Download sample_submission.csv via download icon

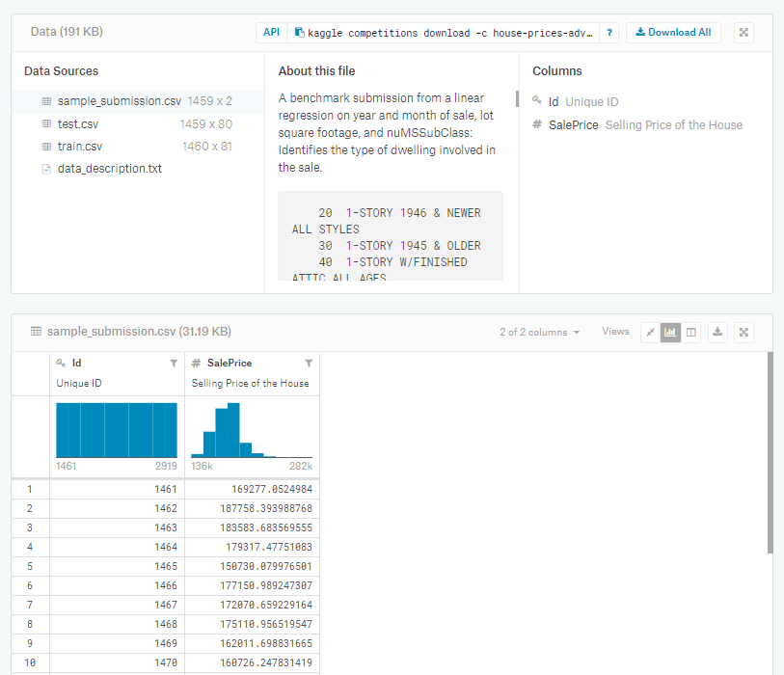717,332
